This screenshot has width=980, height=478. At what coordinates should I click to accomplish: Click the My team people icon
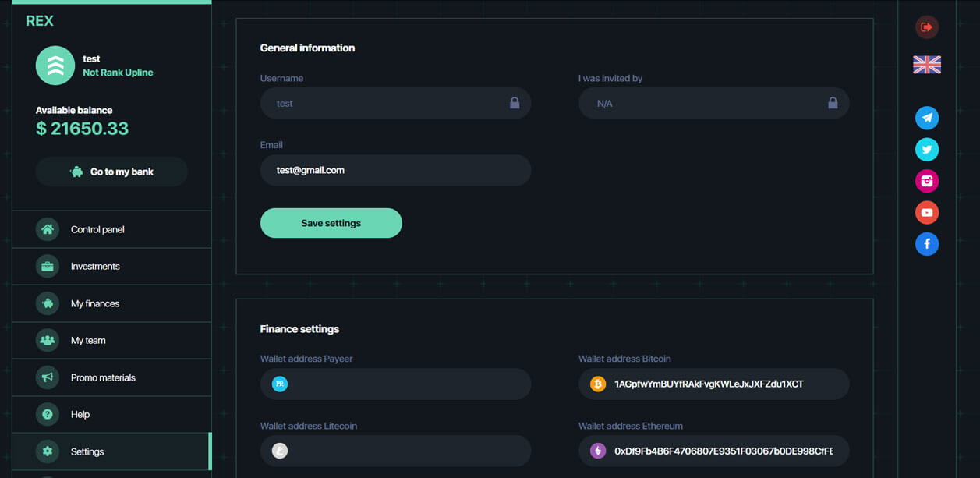point(48,340)
